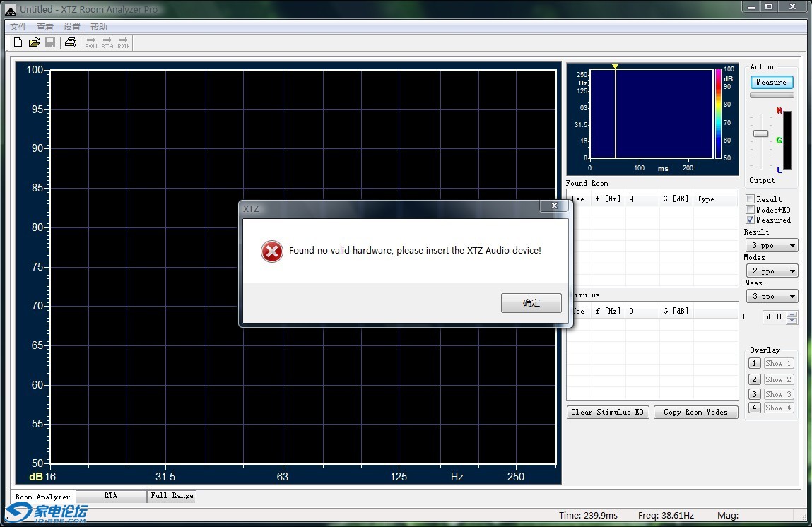Minimize the Room Analyzer Pro window

pyautogui.click(x=751, y=6)
